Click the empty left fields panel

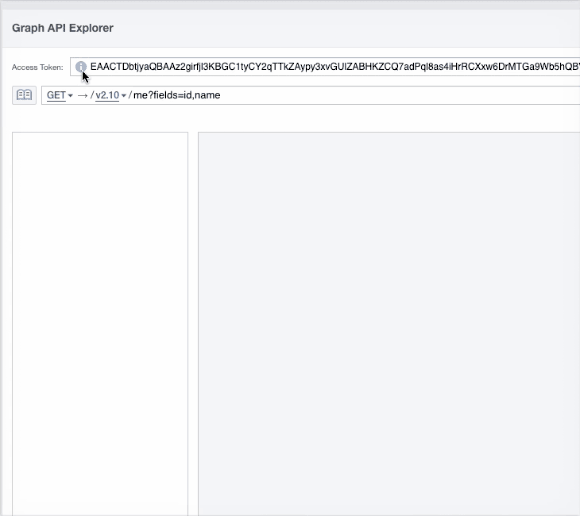pyautogui.click(x=100, y=324)
